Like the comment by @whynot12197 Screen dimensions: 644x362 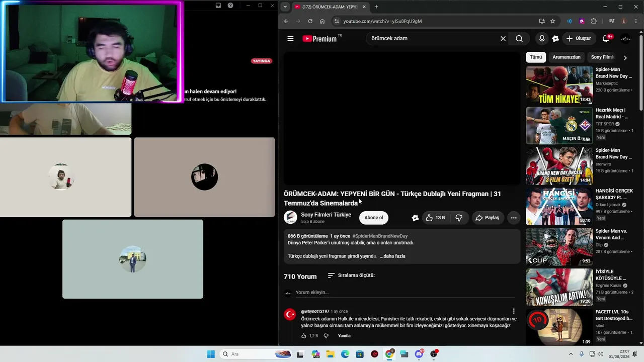[x=304, y=336]
